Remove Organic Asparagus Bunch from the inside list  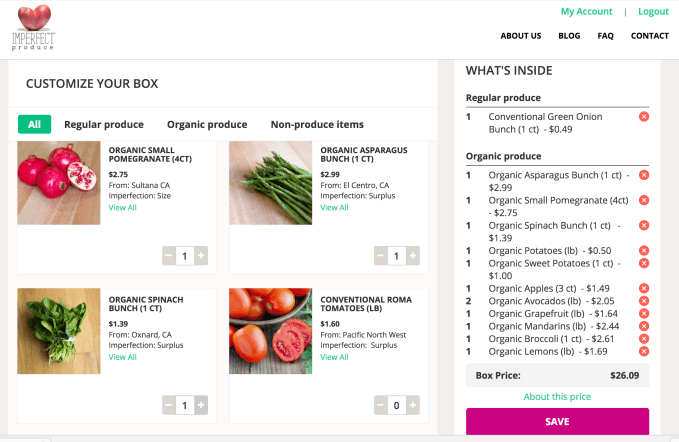click(644, 175)
